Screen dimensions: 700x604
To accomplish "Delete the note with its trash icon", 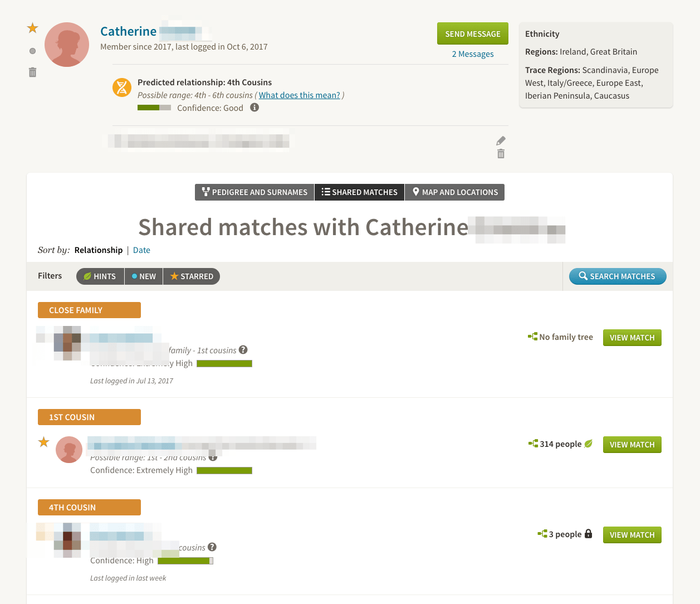I will coord(501,154).
